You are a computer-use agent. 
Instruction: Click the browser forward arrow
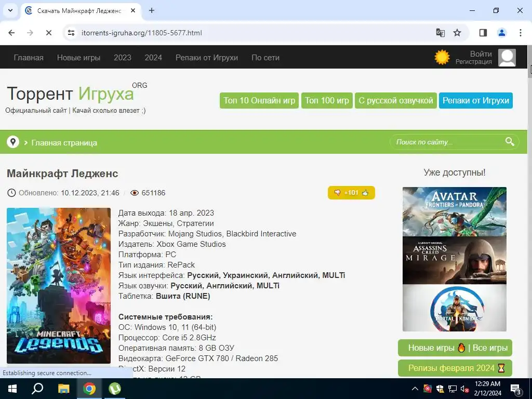(30, 33)
